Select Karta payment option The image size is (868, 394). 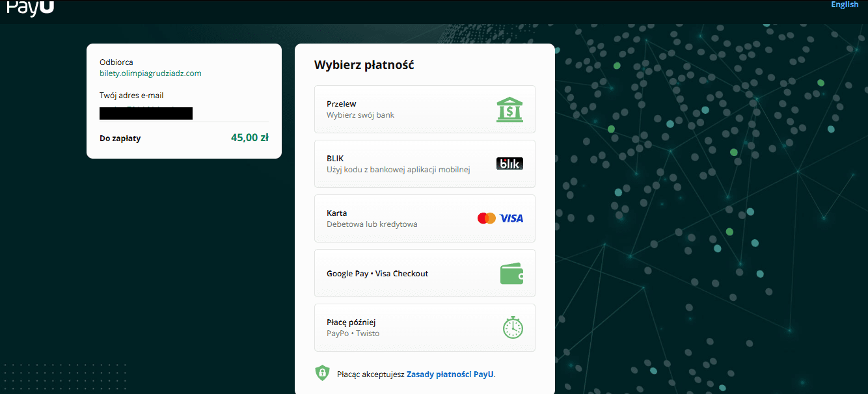424,218
